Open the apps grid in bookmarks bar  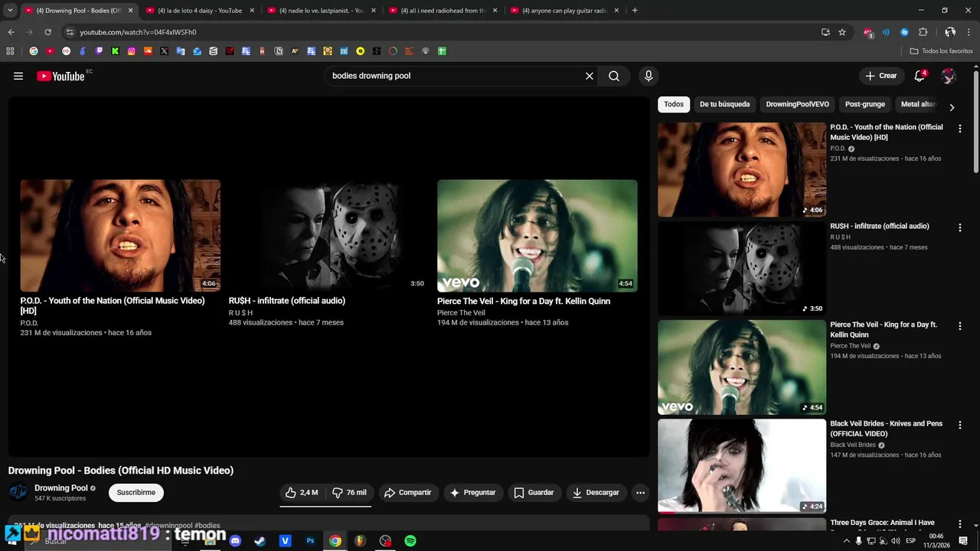[10, 51]
